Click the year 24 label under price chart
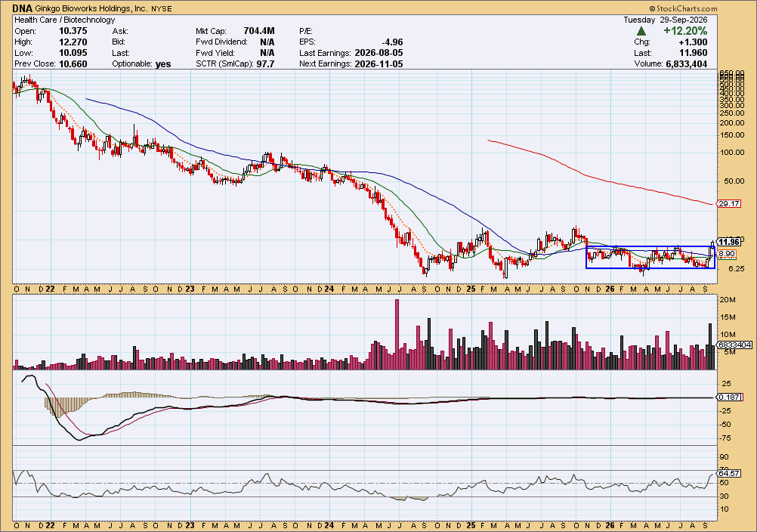Image resolution: width=757 pixels, height=532 pixels. pyautogui.click(x=329, y=289)
